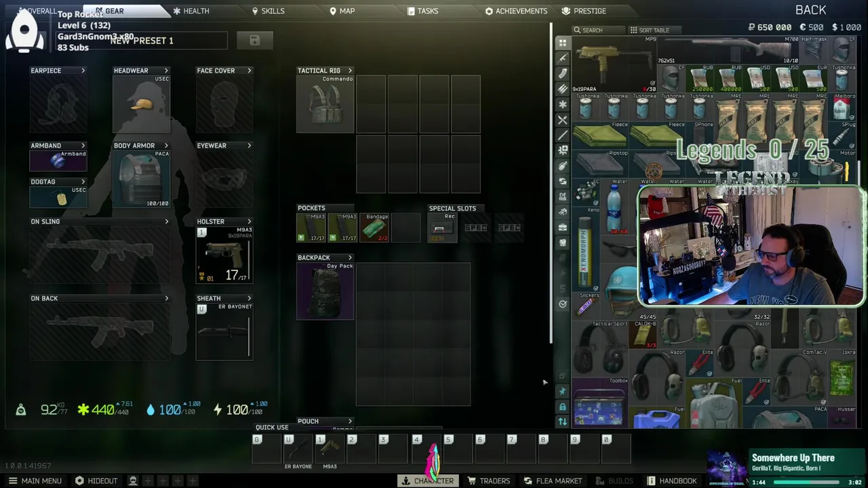The width and height of the screenshot is (868, 488).
Task: Expand the Backpack slot arrow
Action: (350, 258)
